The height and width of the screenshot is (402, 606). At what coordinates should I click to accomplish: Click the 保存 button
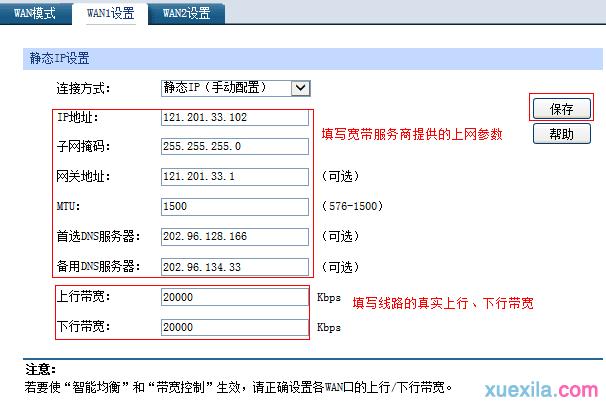click(562, 109)
